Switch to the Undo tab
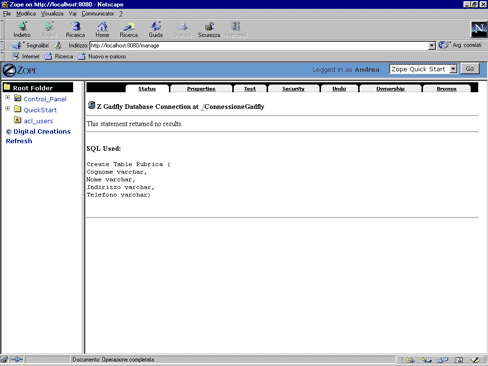Image resolution: width=488 pixels, height=366 pixels. (339, 89)
